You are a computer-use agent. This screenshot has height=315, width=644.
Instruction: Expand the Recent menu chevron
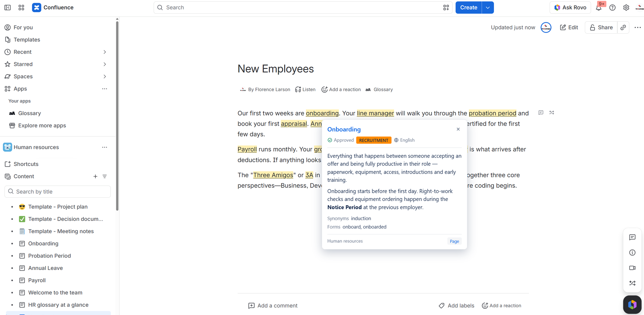pos(105,52)
